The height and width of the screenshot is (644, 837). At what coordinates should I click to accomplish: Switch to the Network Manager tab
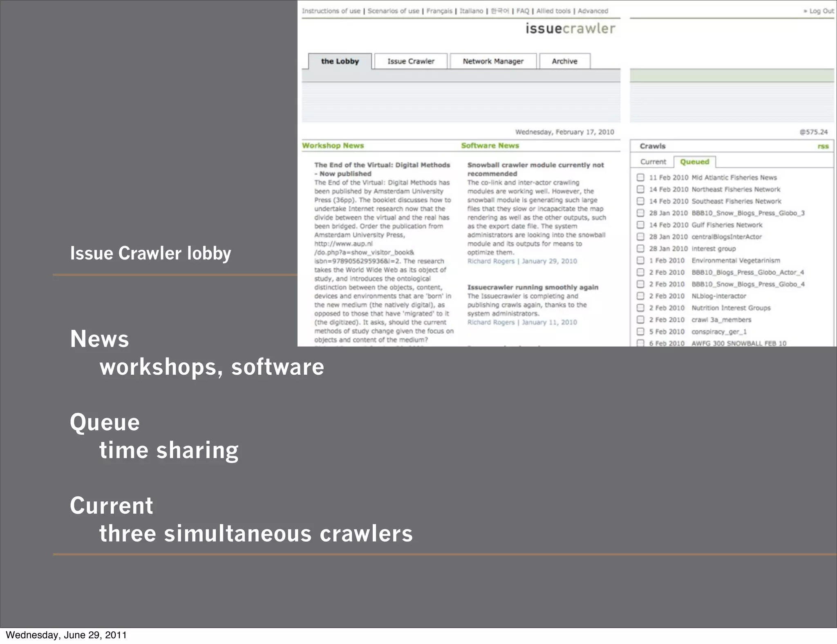coord(493,61)
